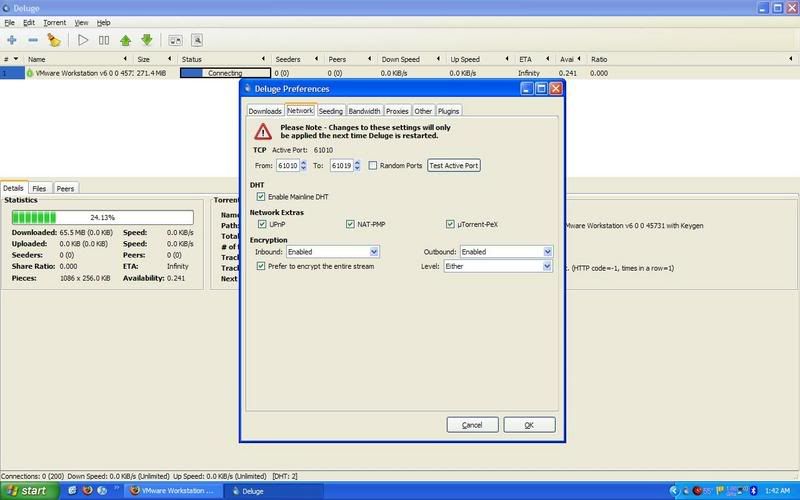Viewport: 800px width, 500px height.
Task: Open the Torrent menu
Action: (x=54, y=22)
